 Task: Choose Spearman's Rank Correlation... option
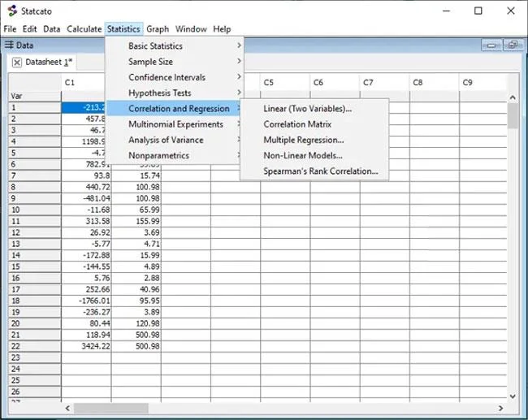click(314, 171)
